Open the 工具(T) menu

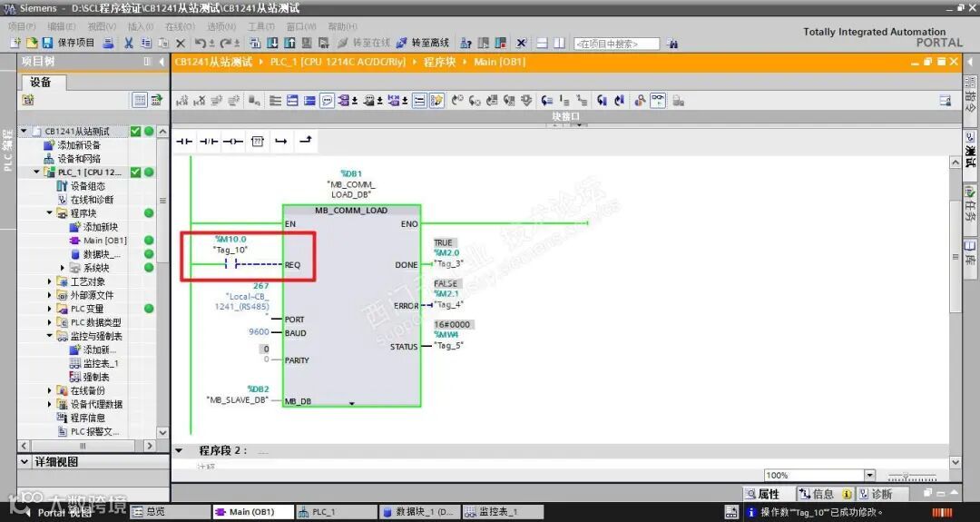pyautogui.click(x=261, y=26)
